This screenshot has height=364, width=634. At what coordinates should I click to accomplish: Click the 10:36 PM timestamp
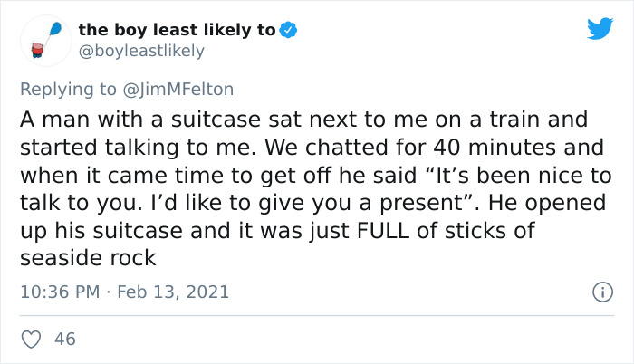pos(60,292)
